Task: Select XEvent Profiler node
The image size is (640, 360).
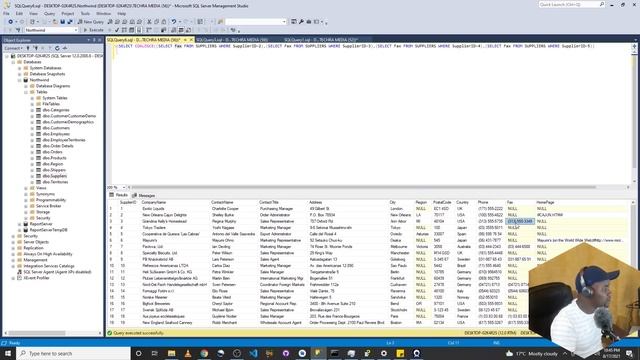Action: tap(36, 278)
